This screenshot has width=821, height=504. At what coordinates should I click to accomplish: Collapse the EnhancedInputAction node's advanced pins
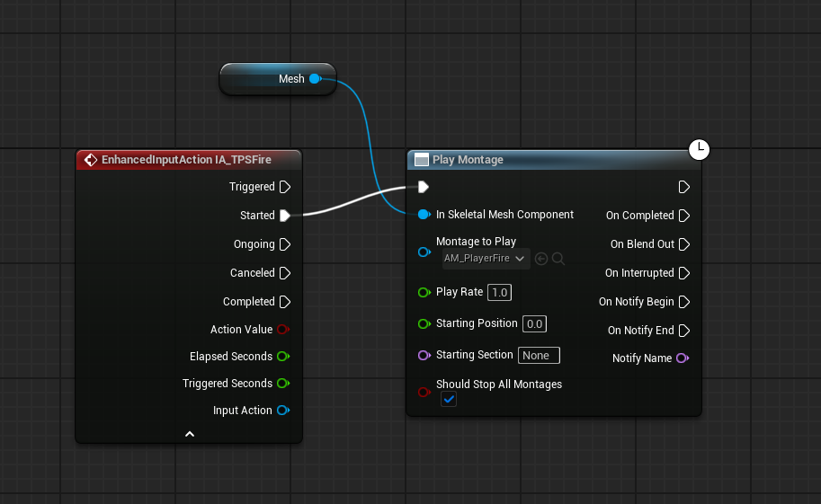point(190,434)
